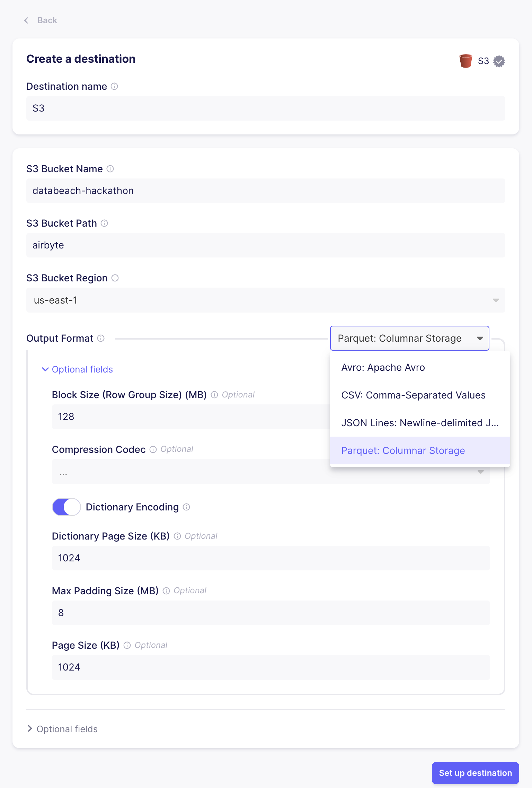Click info icon beside S3 Bucket Region
The image size is (532, 788).
[115, 278]
